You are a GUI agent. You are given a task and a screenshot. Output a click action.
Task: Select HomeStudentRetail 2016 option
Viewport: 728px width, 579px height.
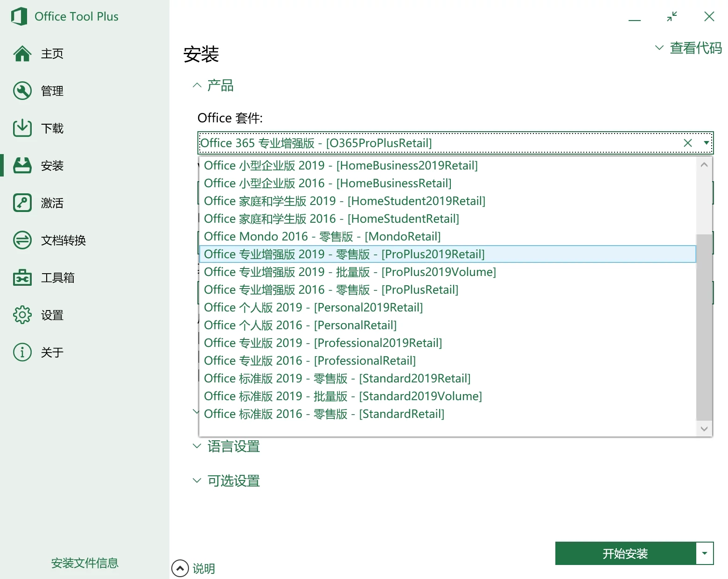click(448, 219)
